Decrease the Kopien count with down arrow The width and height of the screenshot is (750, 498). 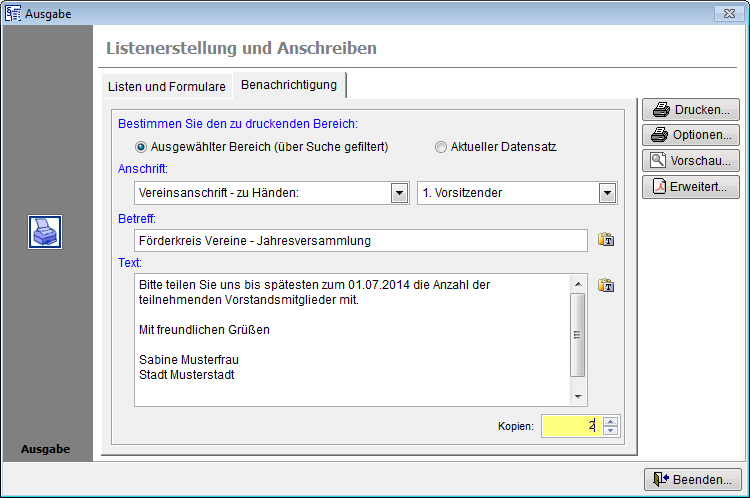point(611,432)
